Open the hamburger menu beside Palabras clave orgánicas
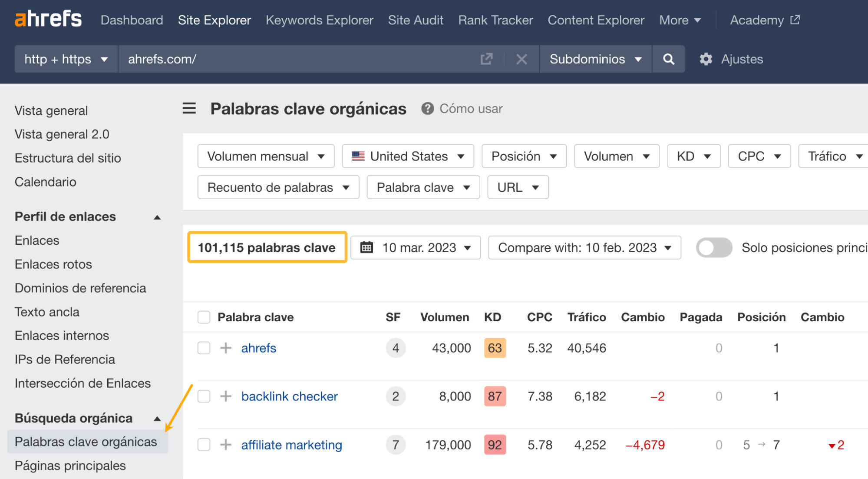868x479 pixels. (189, 109)
